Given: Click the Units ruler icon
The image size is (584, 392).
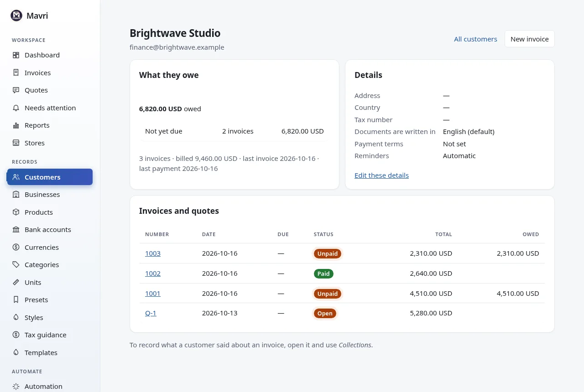Looking at the screenshot, I should [16, 283].
